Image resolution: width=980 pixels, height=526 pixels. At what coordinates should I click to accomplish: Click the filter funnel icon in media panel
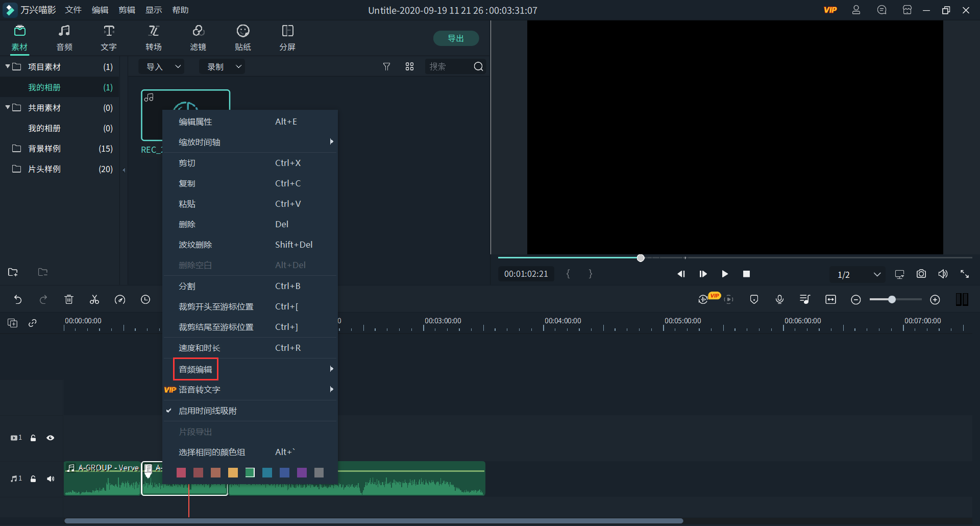(x=386, y=67)
